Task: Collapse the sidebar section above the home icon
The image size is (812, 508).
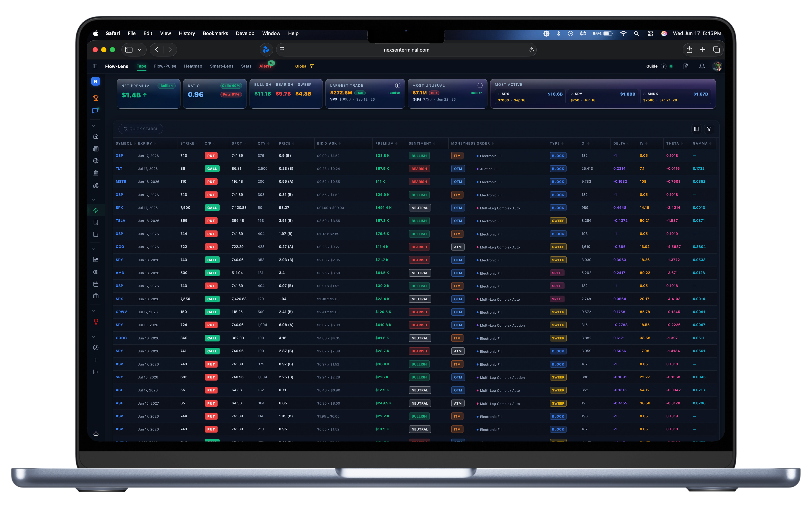Action: 94,126
